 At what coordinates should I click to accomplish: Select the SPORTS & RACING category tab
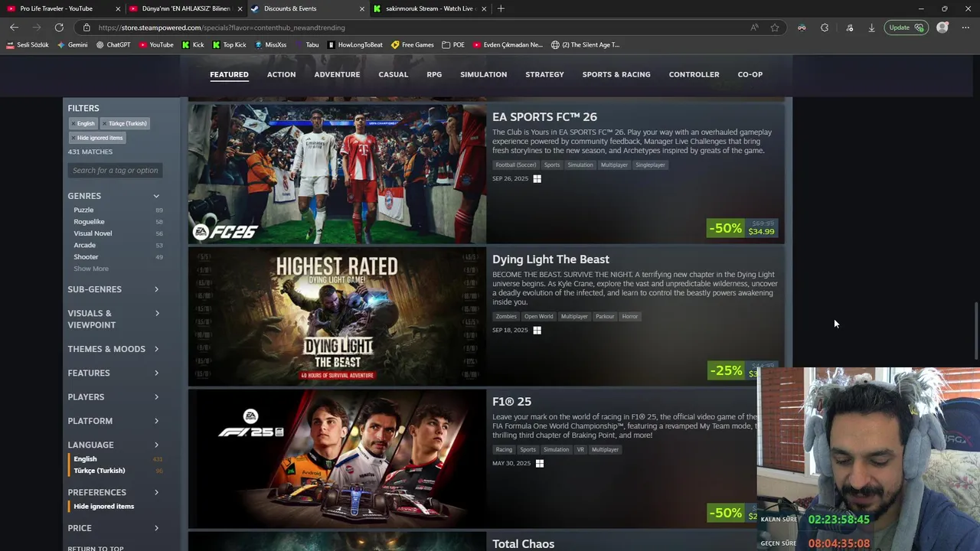[616, 74]
